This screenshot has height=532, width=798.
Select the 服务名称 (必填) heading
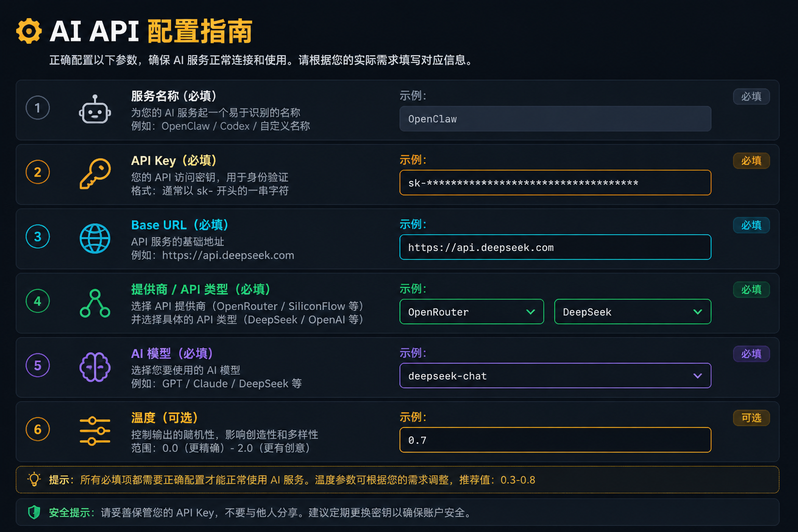click(x=174, y=96)
